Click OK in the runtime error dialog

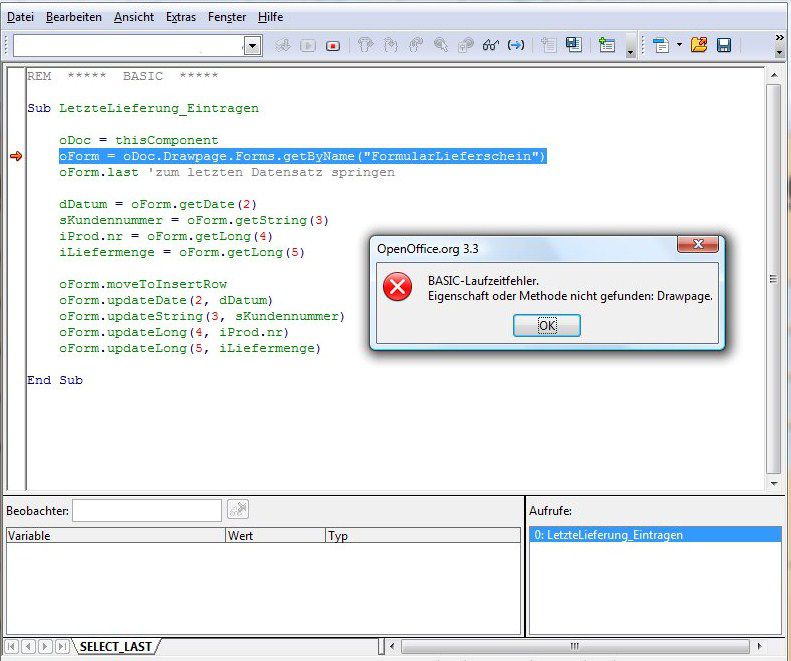point(547,325)
